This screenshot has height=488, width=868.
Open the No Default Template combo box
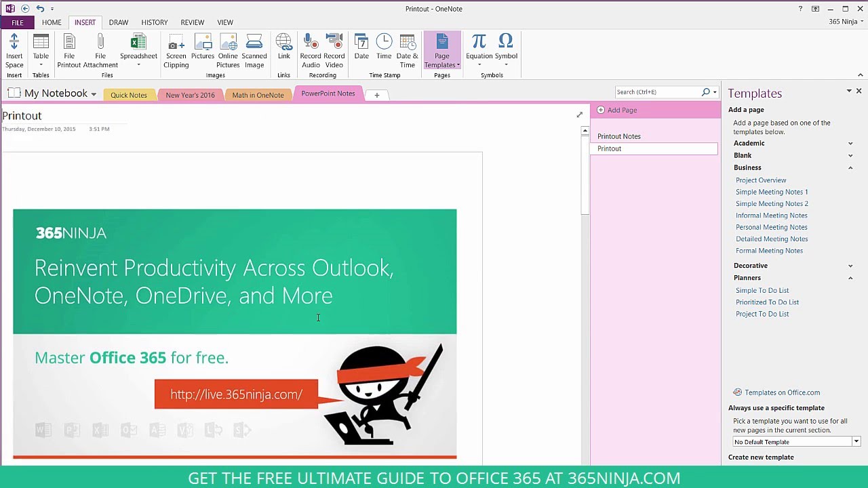pyautogui.click(x=796, y=442)
